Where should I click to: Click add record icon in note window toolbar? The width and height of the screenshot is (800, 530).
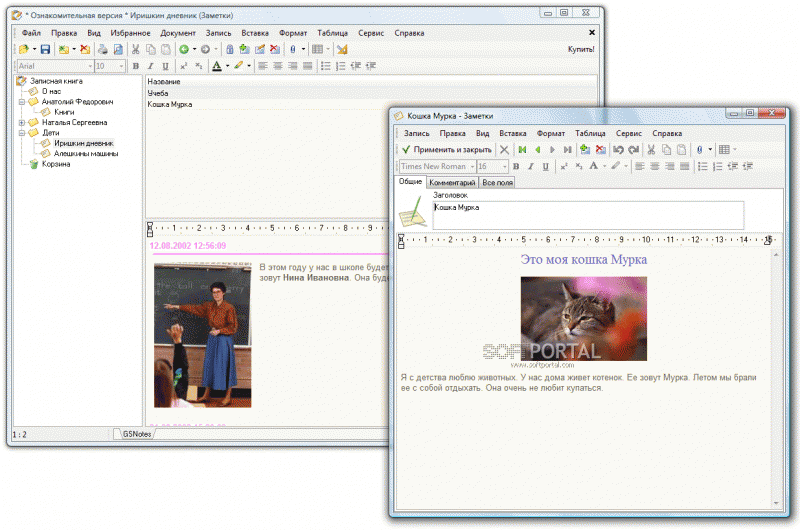(585, 149)
